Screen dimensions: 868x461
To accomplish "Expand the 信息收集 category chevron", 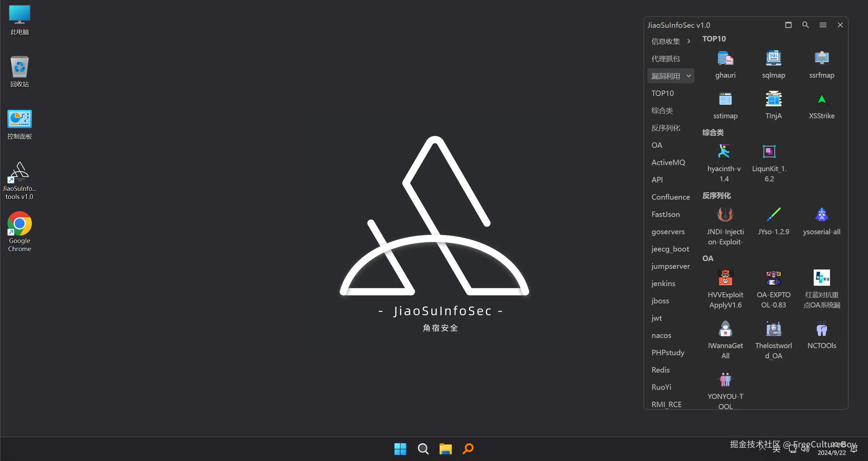I will point(689,41).
